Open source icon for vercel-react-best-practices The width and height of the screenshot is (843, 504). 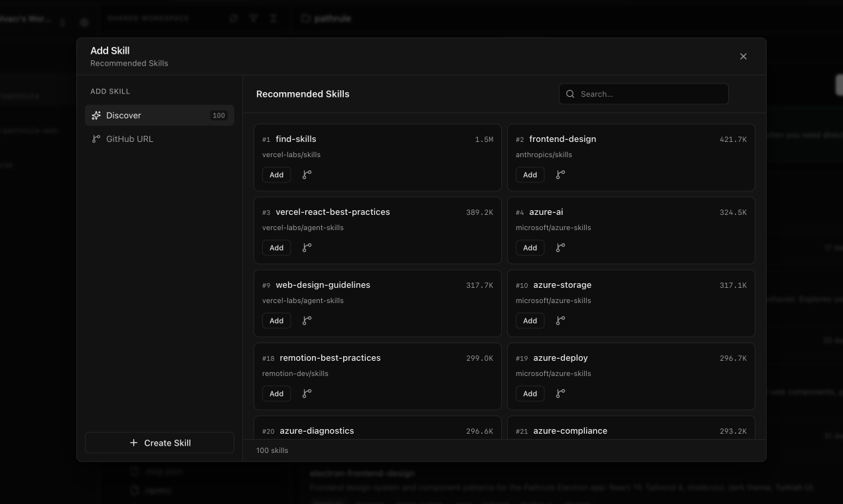(x=307, y=248)
